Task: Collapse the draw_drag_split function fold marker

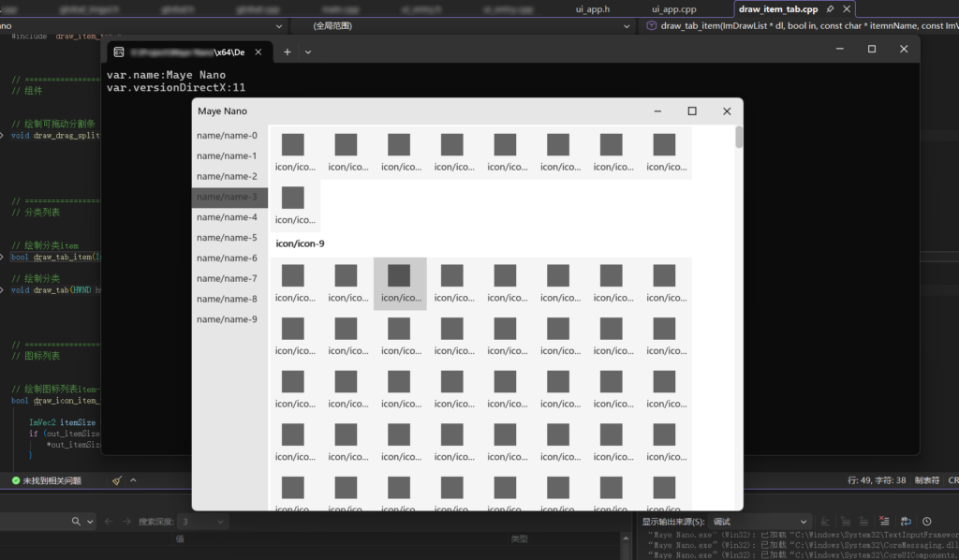Action: [x=3, y=136]
